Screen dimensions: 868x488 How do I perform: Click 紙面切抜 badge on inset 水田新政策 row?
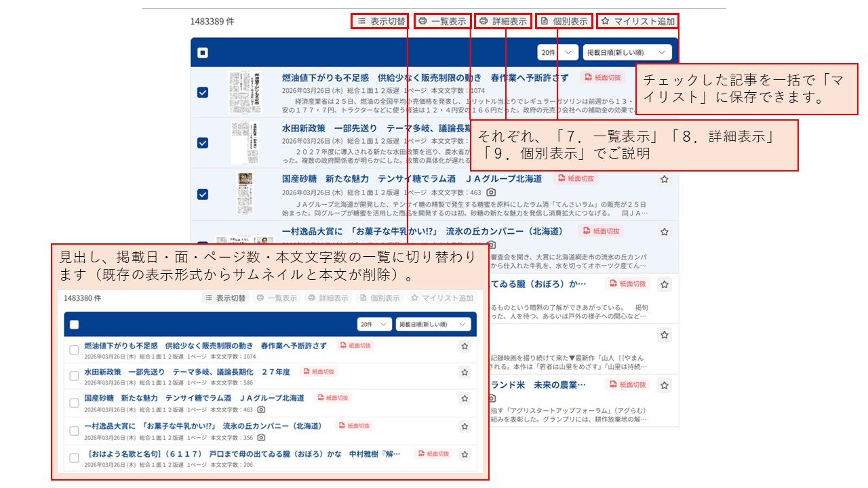tap(319, 371)
